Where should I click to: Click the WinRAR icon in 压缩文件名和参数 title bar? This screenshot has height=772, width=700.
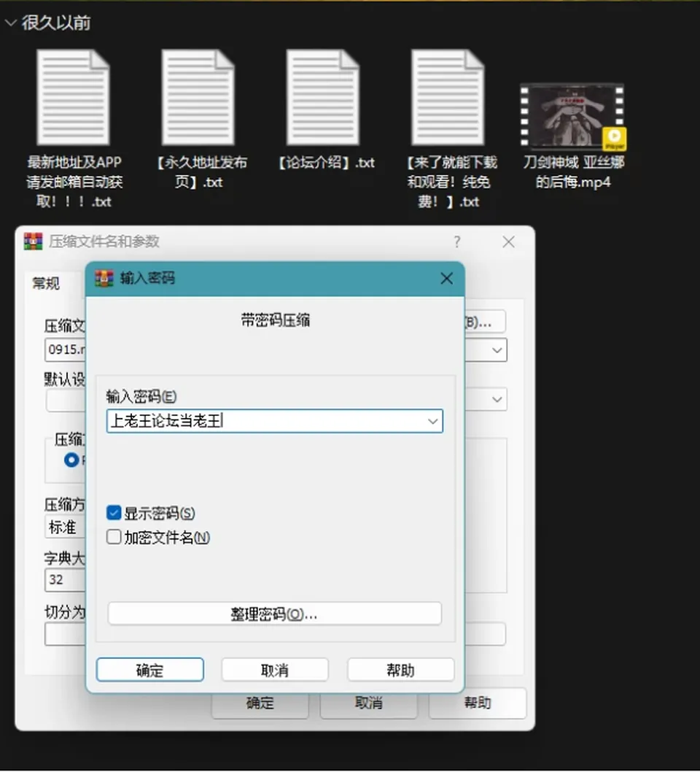33,242
